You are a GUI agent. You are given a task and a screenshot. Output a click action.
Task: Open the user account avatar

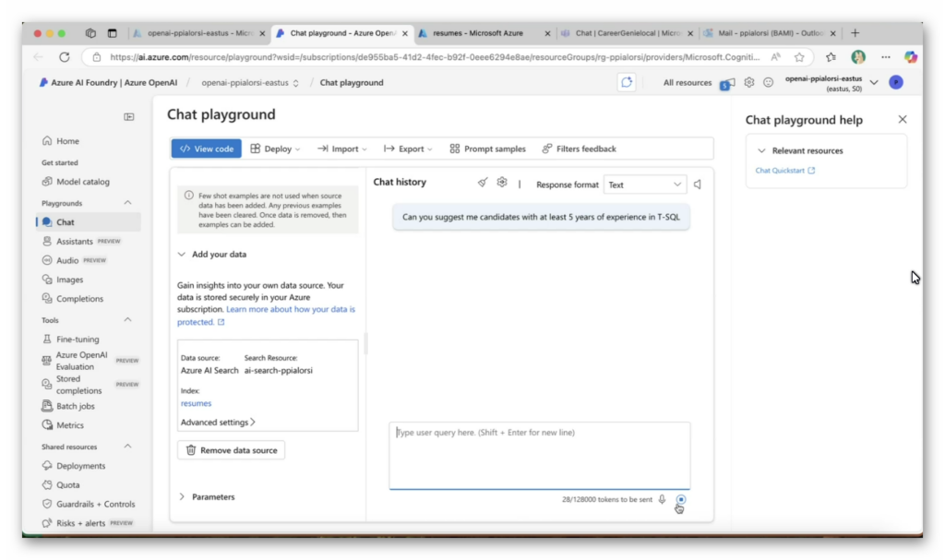click(x=896, y=83)
